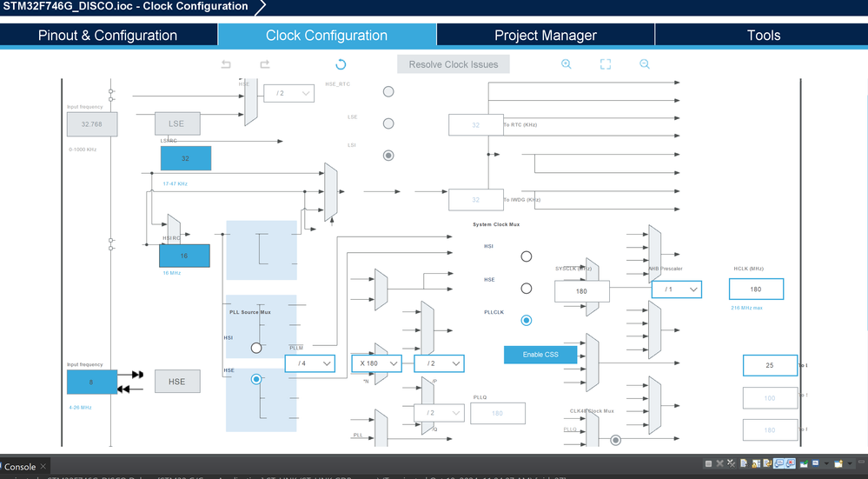Click the To RTC 32 value field
Screen dimensions: 868x479
click(x=475, y=124)
